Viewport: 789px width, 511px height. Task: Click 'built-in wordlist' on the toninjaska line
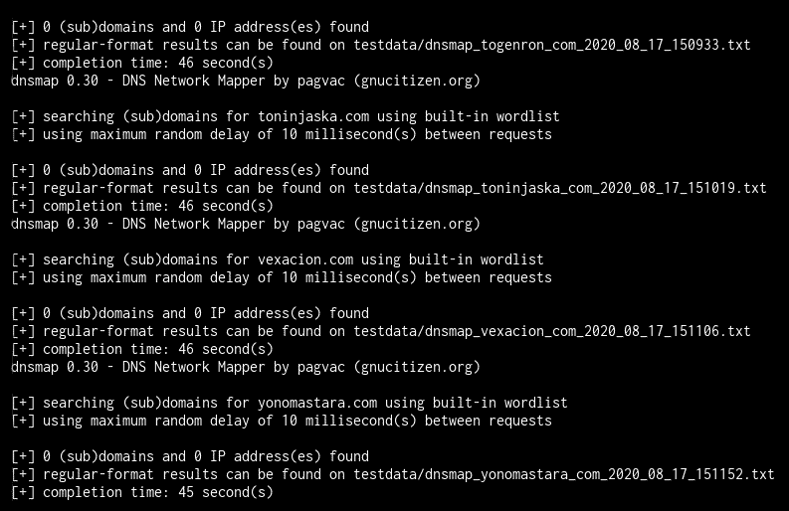tap(492, 117)
